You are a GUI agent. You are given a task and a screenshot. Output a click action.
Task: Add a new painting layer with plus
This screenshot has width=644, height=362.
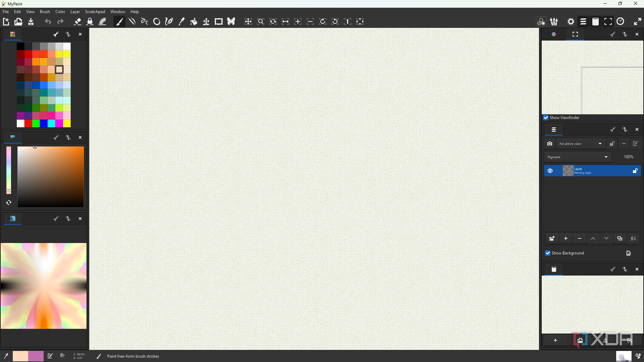pyautogui.click(x=566, y=239)
